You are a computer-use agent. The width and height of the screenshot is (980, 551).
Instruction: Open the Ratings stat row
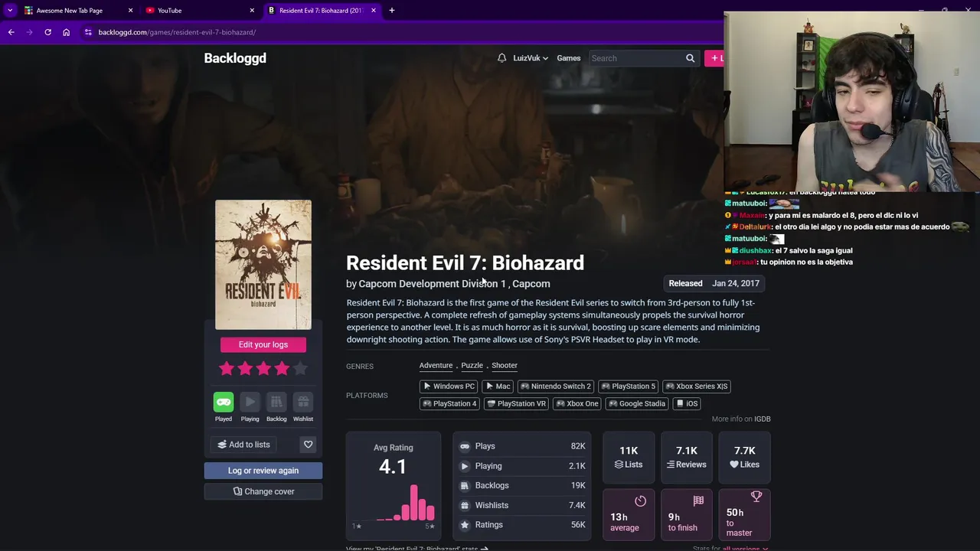tap(522, 525)
